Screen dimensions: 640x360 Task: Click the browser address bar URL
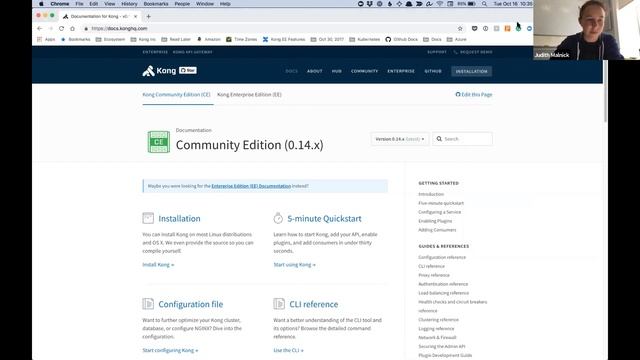pos(119,29)
